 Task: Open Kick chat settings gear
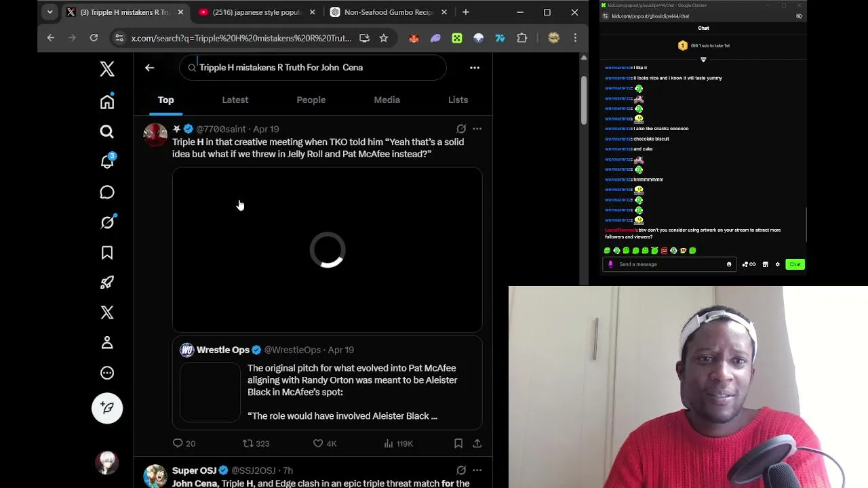(778, 264)
